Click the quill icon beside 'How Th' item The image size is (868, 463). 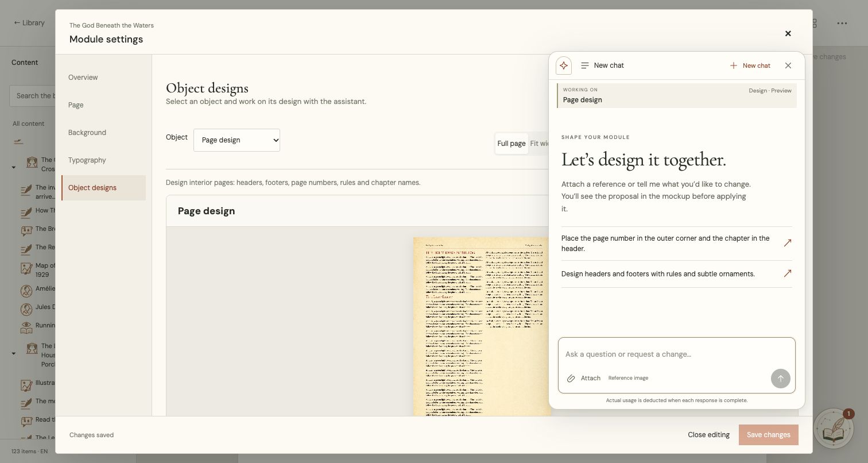pyautogui.click(x=26, y=212)
